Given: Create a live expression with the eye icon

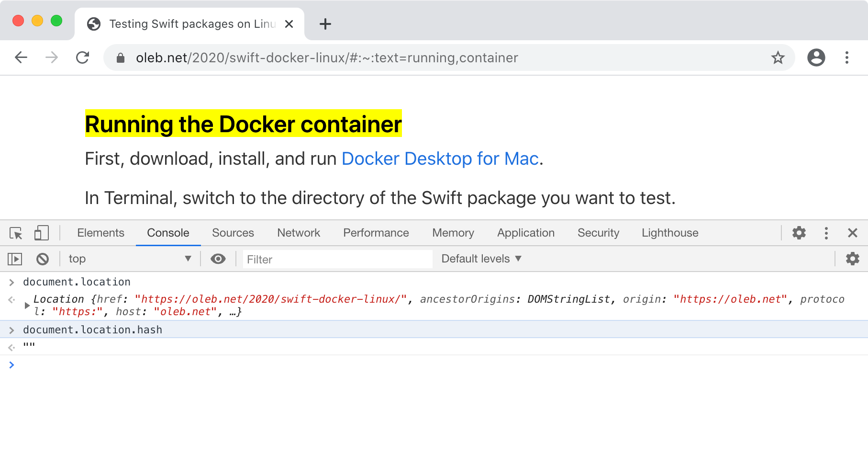Looking at the screenshot, I should point(218,259).
